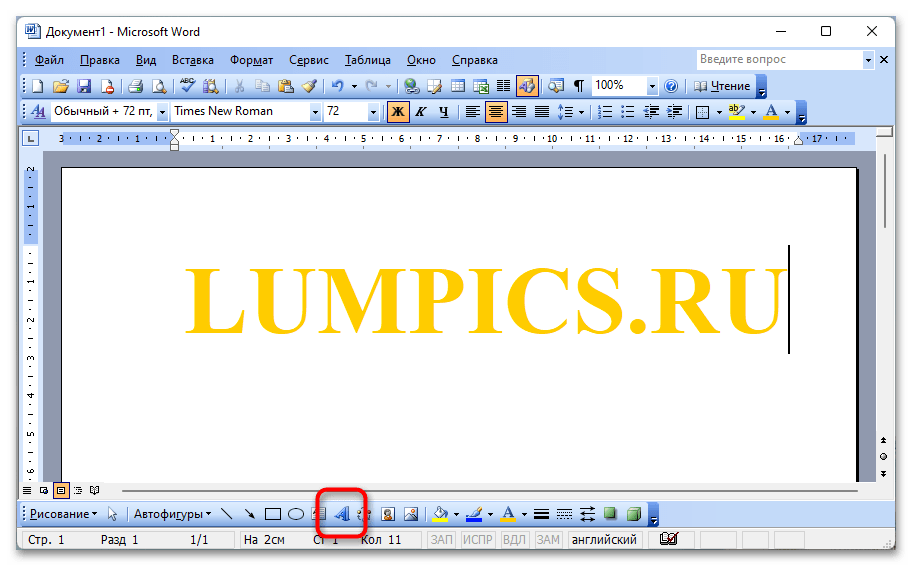
Task: Click the Print icon
Action: (x=136, y=86)
